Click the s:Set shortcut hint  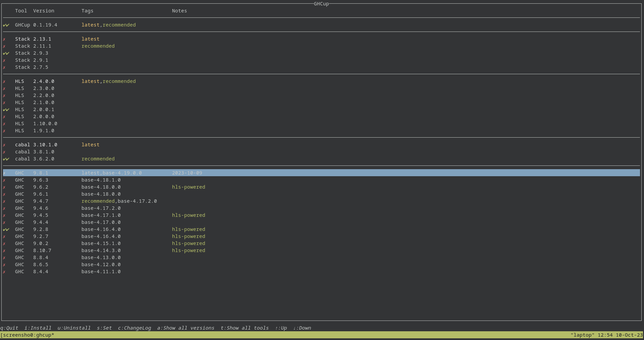(x=104, y=328)
